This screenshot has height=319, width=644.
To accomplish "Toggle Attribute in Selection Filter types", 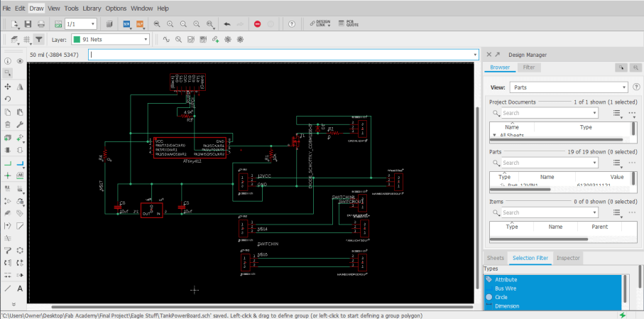I will [x=505, y=279].
